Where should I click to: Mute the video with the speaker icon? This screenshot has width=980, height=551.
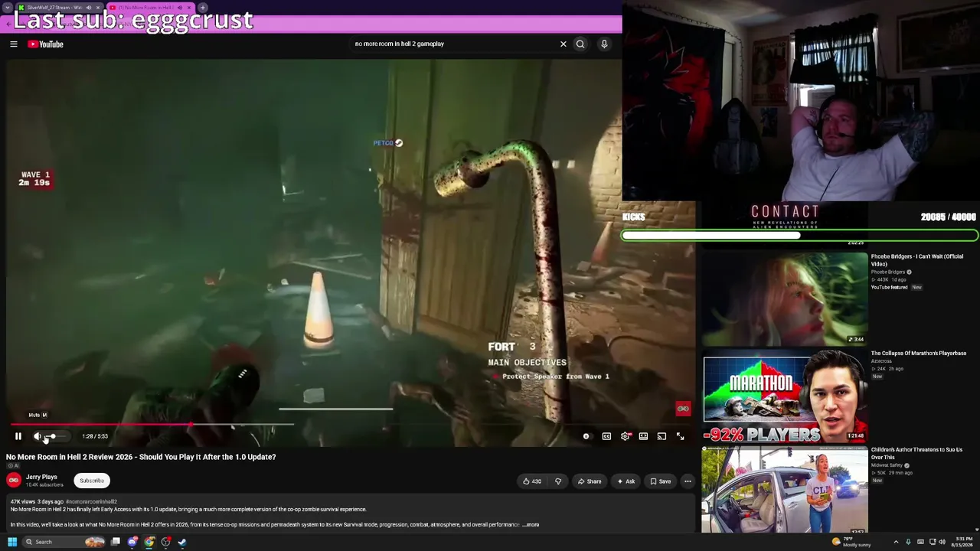37,436
